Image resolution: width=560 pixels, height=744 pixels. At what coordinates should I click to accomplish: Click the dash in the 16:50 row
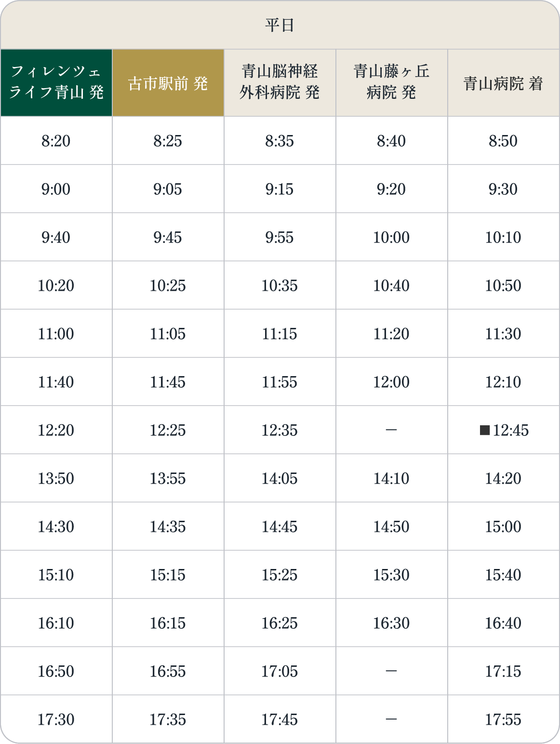coord(392,671)
